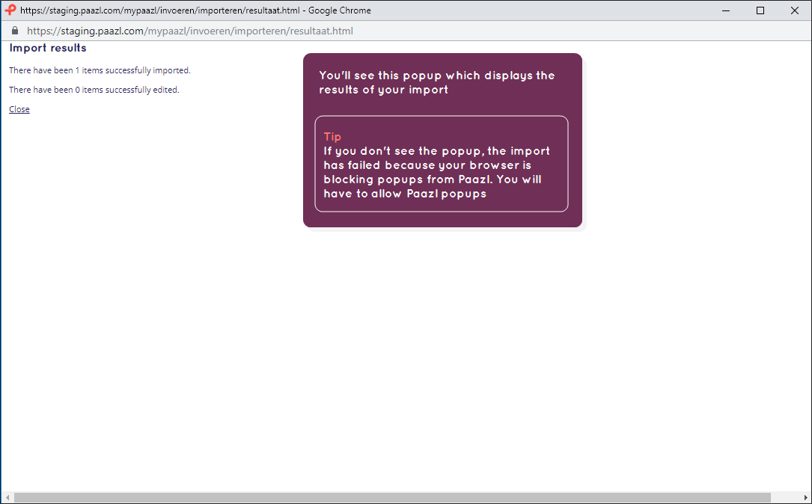Screen dimensions: 812x504
Task: Maximize the Chrome popup window
Action: pyautogui.click(x=760, y=10)
